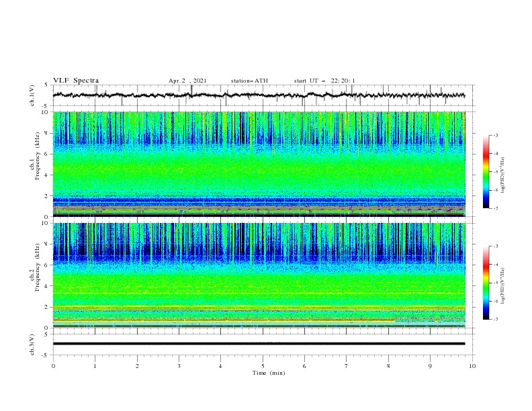Click the '-5' tick on ch.3(V) axis
This screenshot has height=411, width=532.
pos(46,355)
